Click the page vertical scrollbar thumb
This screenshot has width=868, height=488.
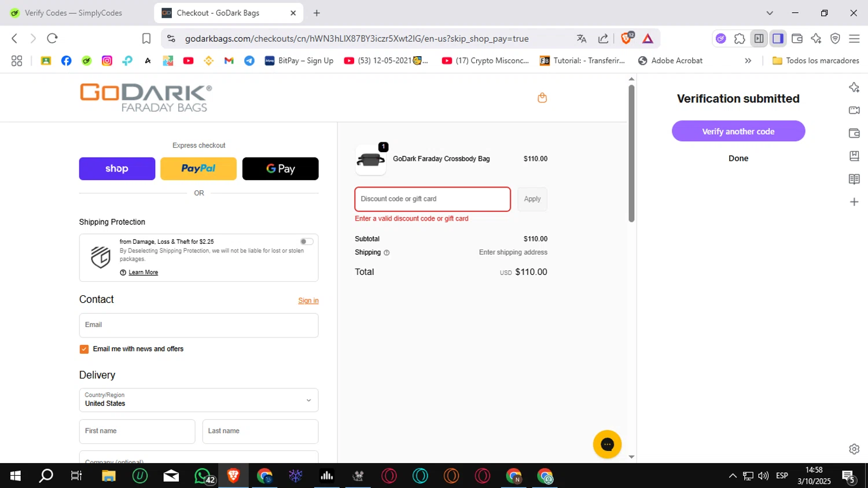coord(631,153)
